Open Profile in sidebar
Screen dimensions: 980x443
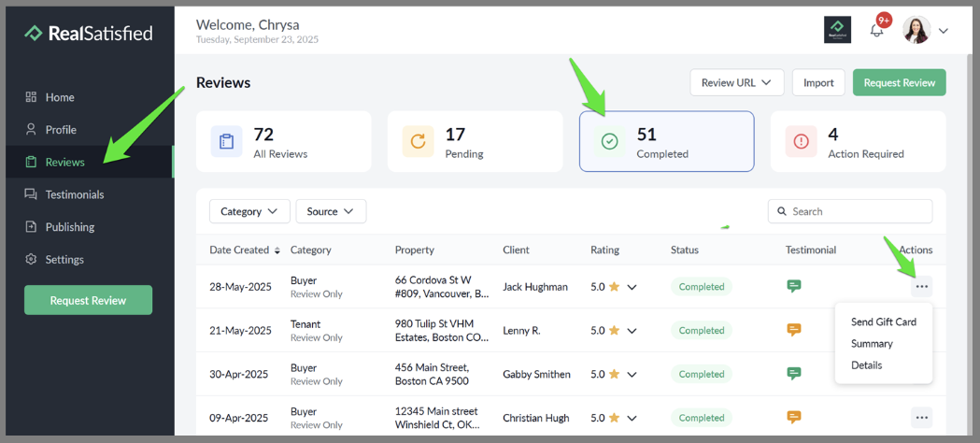tap(50, 130)
